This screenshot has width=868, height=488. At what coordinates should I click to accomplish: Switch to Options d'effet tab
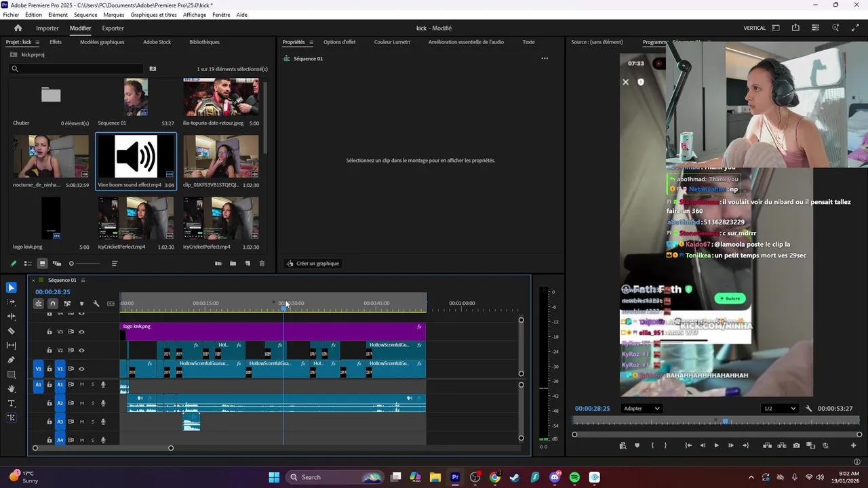click(x=339, y=42)
